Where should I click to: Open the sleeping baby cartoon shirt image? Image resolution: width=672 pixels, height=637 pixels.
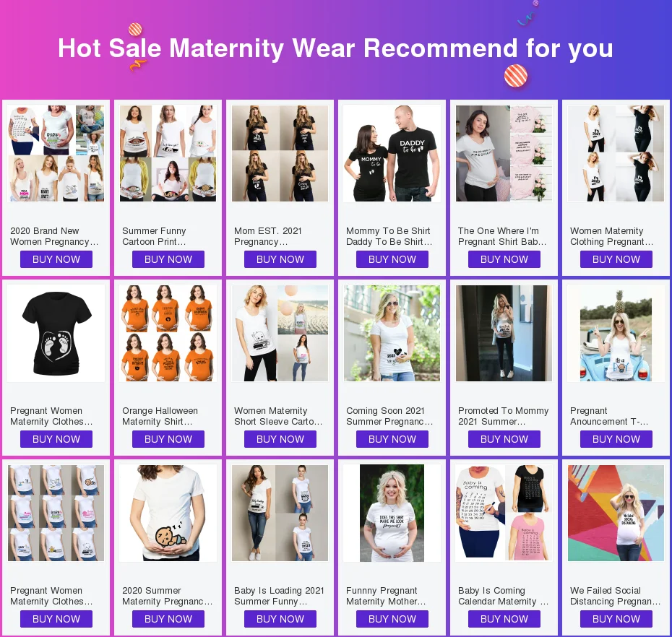click(168, 513)
